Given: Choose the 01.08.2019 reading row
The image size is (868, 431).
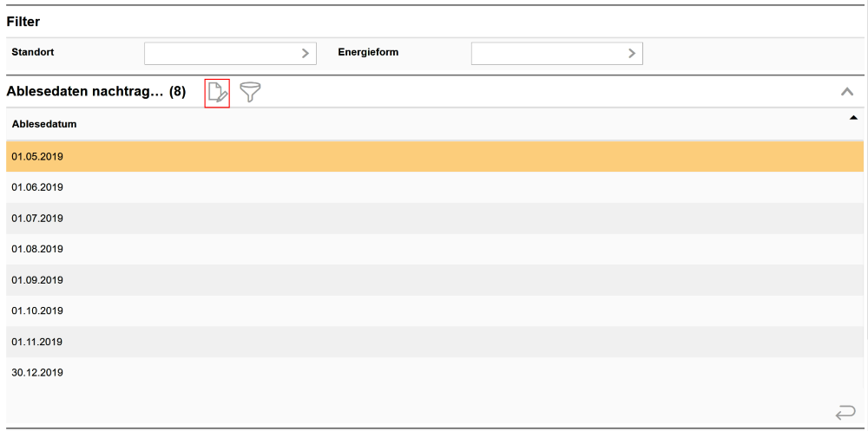Looking at the screenshot, I should [37, 249].
